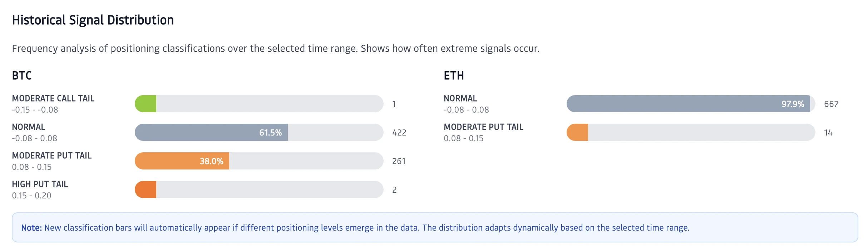Select the 38.0% percentage label

click(x=211, y=161)
